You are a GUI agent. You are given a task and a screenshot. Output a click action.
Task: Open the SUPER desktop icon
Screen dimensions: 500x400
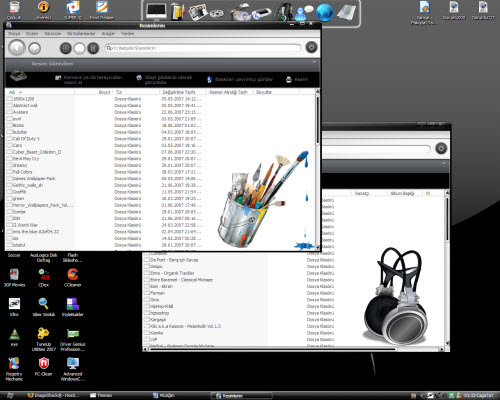(x=73, y=10)
